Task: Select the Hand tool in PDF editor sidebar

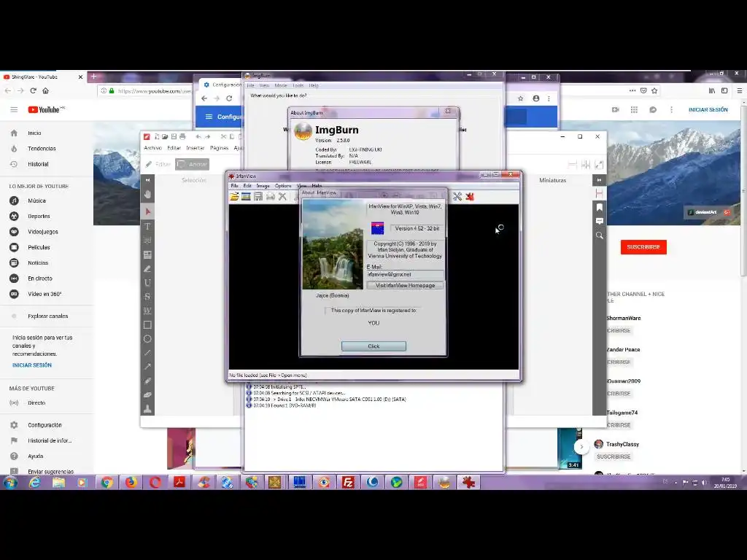Action: (147, 194)
